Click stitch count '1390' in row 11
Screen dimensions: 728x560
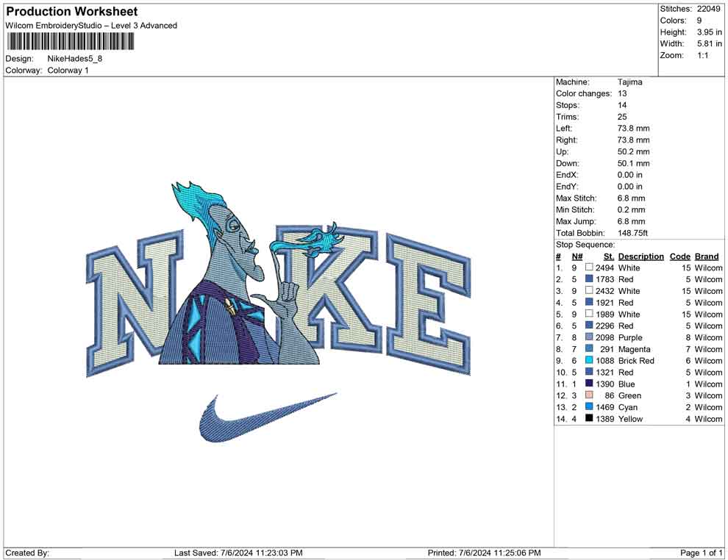click(x=605, y=384)
